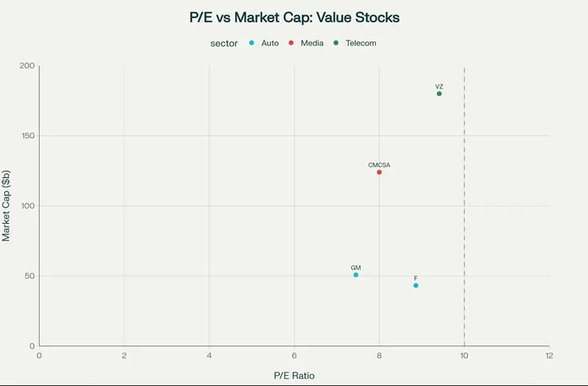This screenshot has height=386, width=588.
Task: Select the F data point marker
Action: coord(416,285)
